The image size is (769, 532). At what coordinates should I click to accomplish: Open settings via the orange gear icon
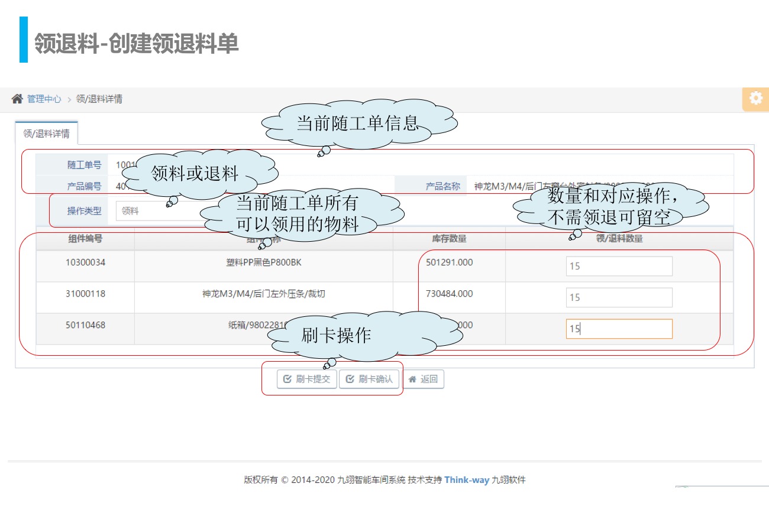coord(755,99)
